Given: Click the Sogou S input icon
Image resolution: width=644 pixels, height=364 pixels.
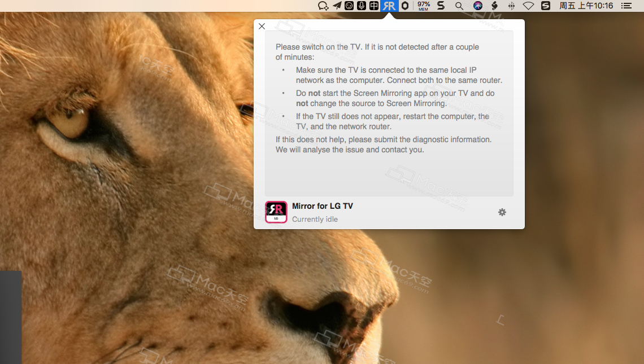Looking at the screenshot, I should (x=546, y=6).
